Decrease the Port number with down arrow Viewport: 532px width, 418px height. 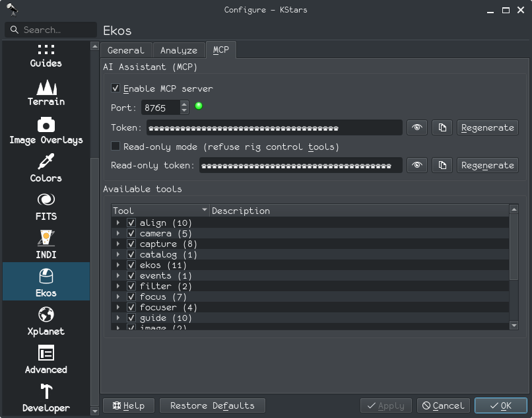[184, 111]
